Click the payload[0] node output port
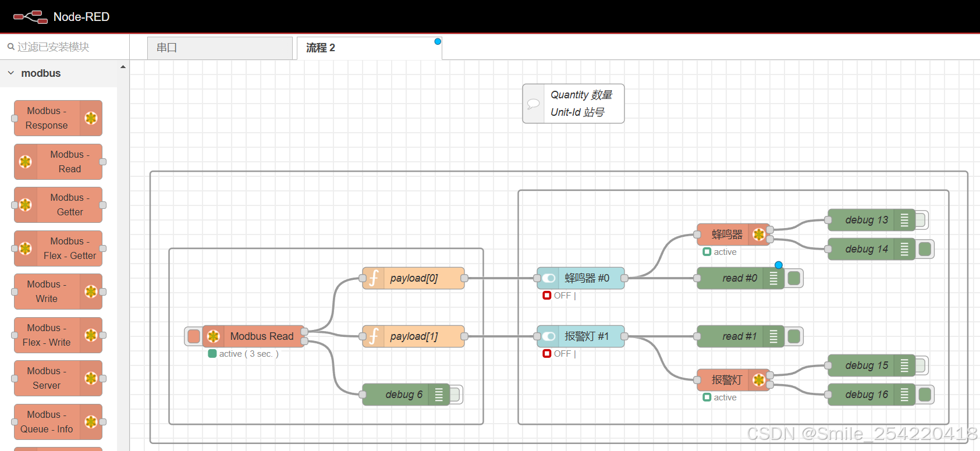Viewport: 980px width, 451px height. (464, 278)
